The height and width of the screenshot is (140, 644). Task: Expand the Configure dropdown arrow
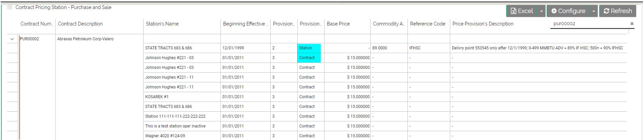tap(594, 11)
